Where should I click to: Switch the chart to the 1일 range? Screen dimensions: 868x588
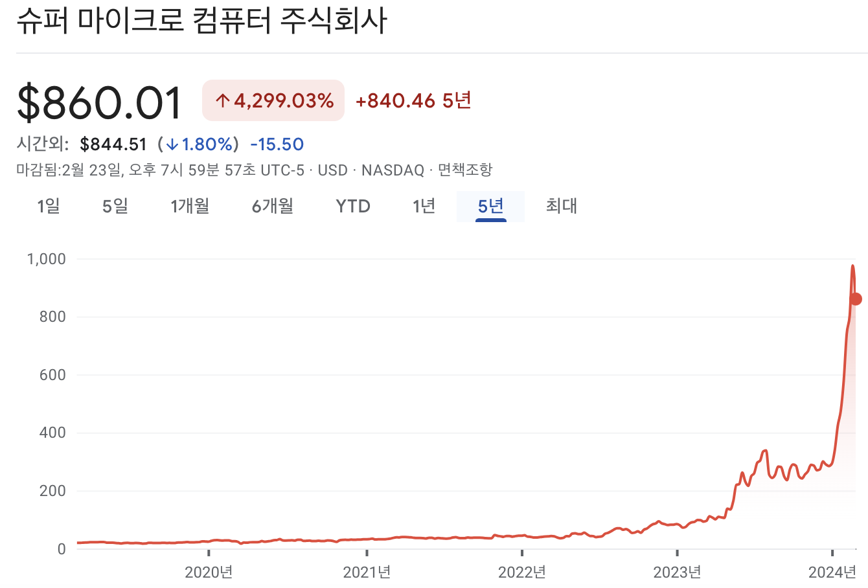tap(48, 206)
